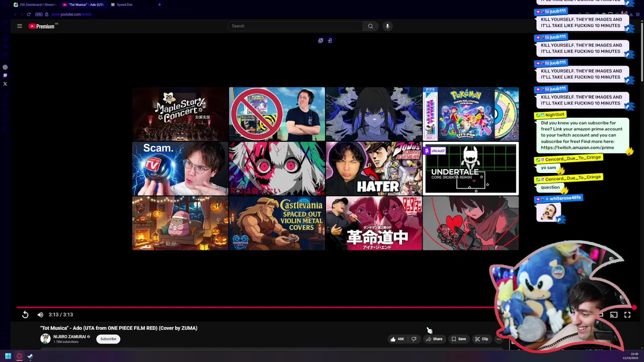Open a new browser tab
The image size is (644, 362).
click(x=159, y=5)
